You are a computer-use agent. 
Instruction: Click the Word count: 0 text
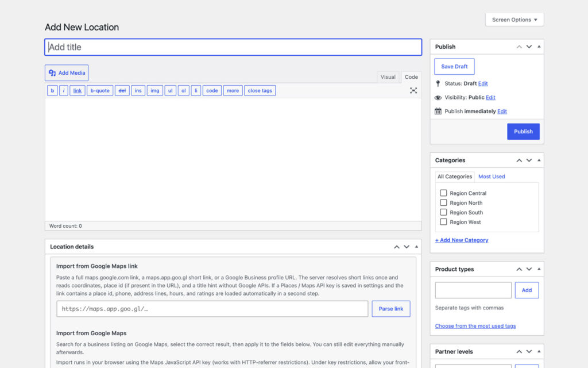(x=65, y=226)
